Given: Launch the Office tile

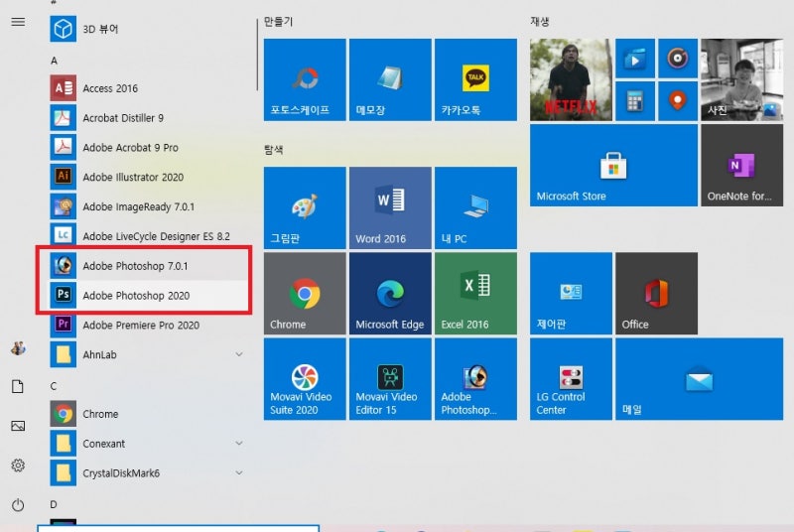Looking at the screenshot, I should click(656, 294).
